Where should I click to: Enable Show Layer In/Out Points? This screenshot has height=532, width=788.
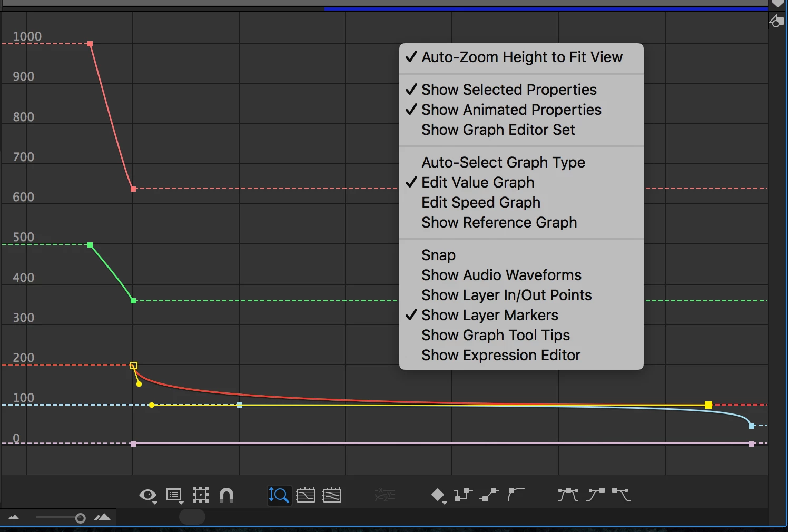(x=521, y=295)
